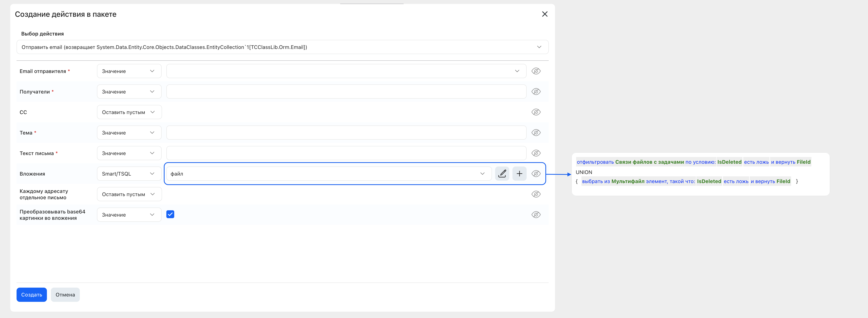Click the Вложения label
The height and width of the screenshot is (318, 868).
coord(32,174)
